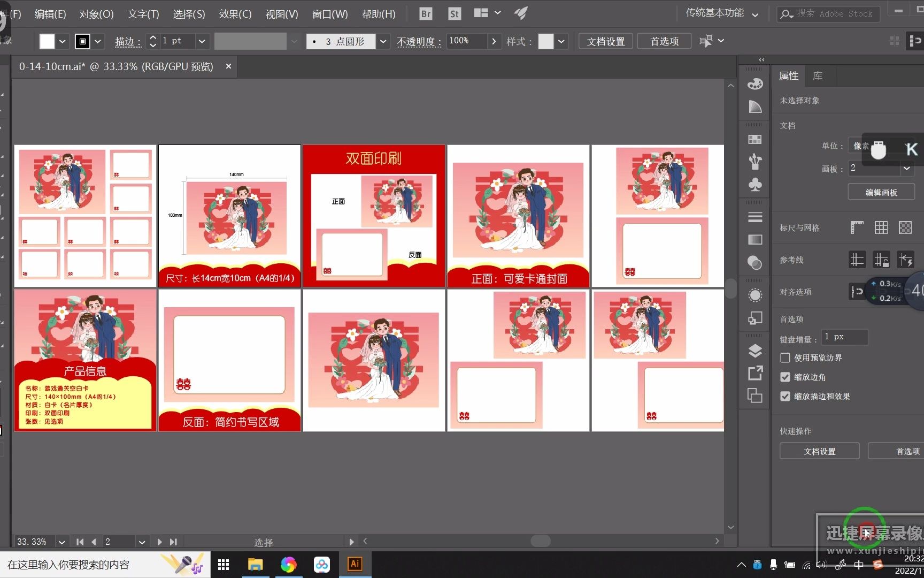Expand the stroke weight 1 pt dropdown
The width and height of the screenshot is (924, 578).
[x=202, y=41]
